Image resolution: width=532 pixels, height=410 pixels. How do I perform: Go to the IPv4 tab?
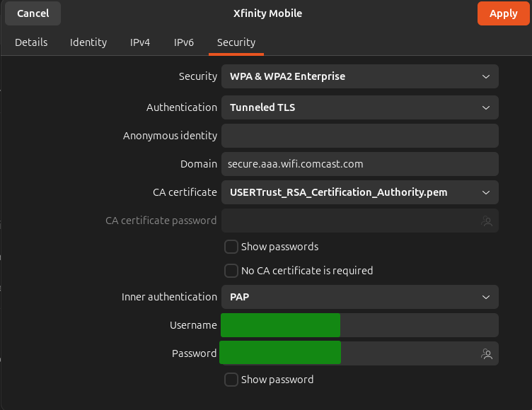pos(140,42)
